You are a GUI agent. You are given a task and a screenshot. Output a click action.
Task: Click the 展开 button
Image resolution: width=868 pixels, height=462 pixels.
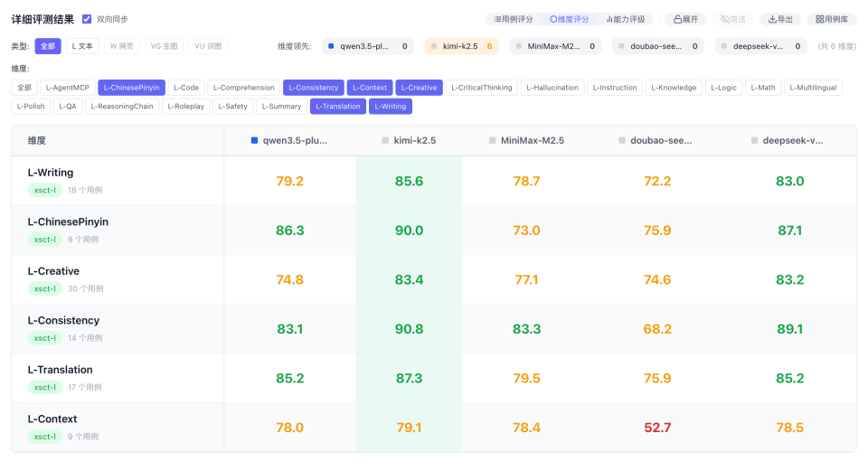[685, 19]
